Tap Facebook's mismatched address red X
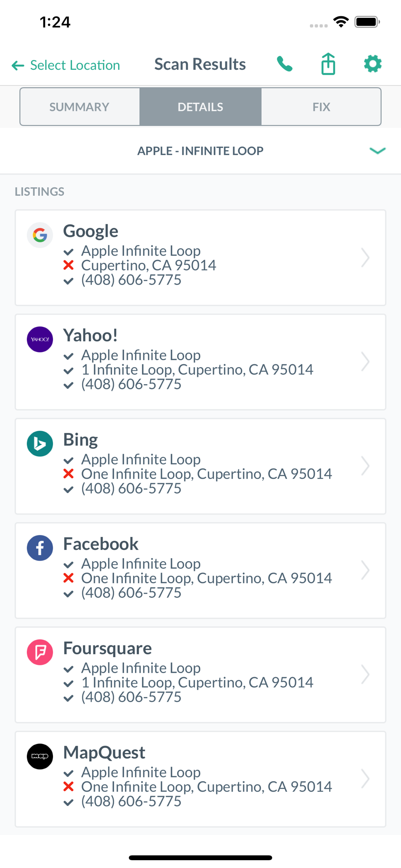Viewport: 401px width, 868px height. [69, 578]
